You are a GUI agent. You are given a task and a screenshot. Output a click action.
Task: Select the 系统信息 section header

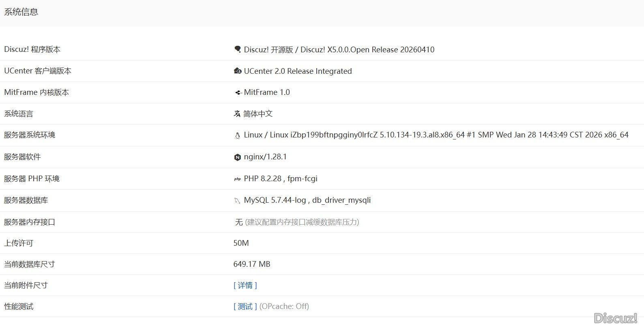click(21, 12)
